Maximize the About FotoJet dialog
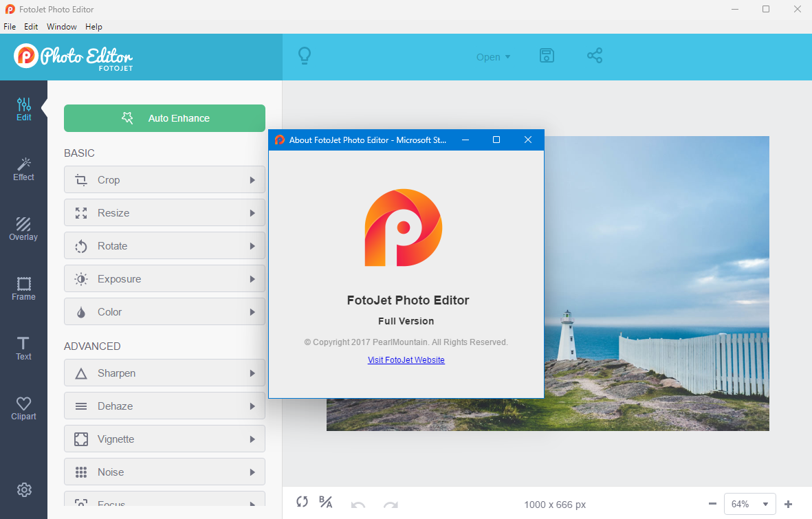 tap(496, 140)
